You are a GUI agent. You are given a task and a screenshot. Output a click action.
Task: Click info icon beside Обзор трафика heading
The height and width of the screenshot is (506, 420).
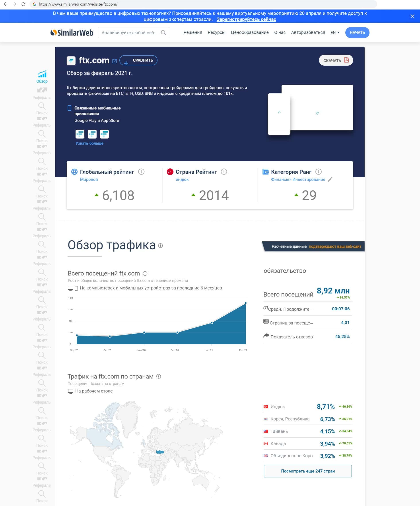tap(160, 246)
